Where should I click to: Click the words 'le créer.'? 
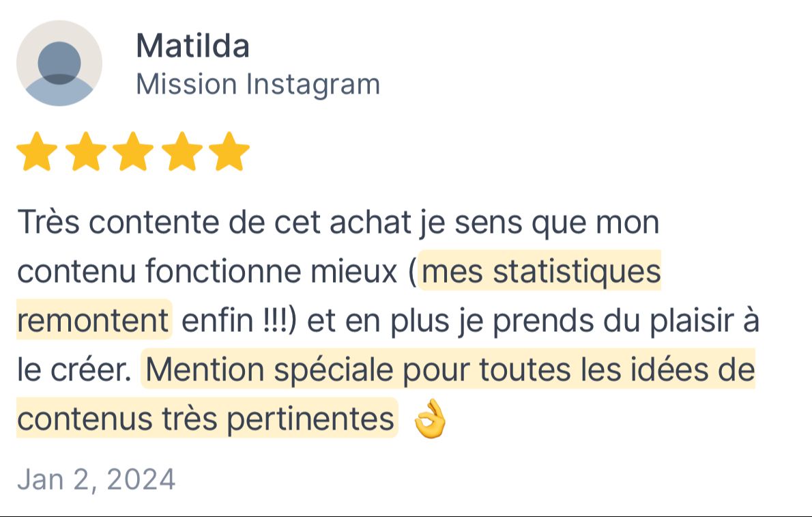[74, 369]
